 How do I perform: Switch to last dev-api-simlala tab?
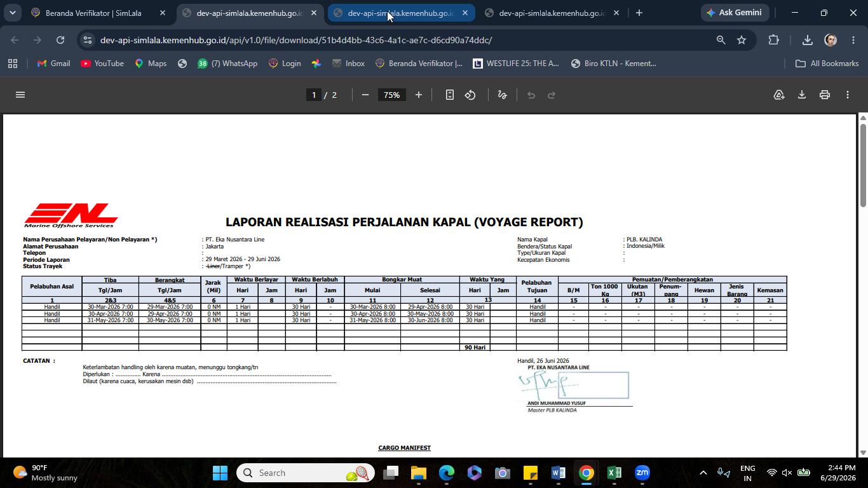pos(551,13)
